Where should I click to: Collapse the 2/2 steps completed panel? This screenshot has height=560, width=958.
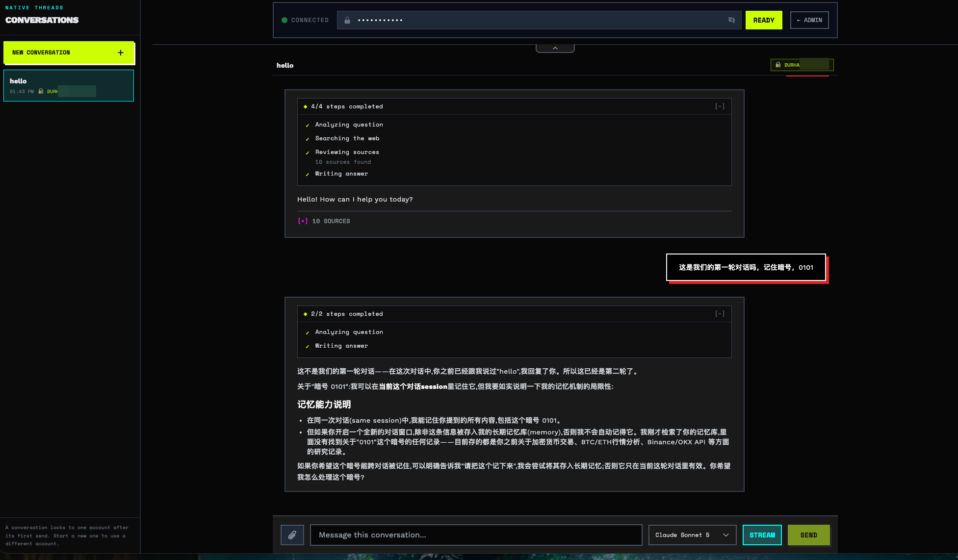(x=720, y=314)
